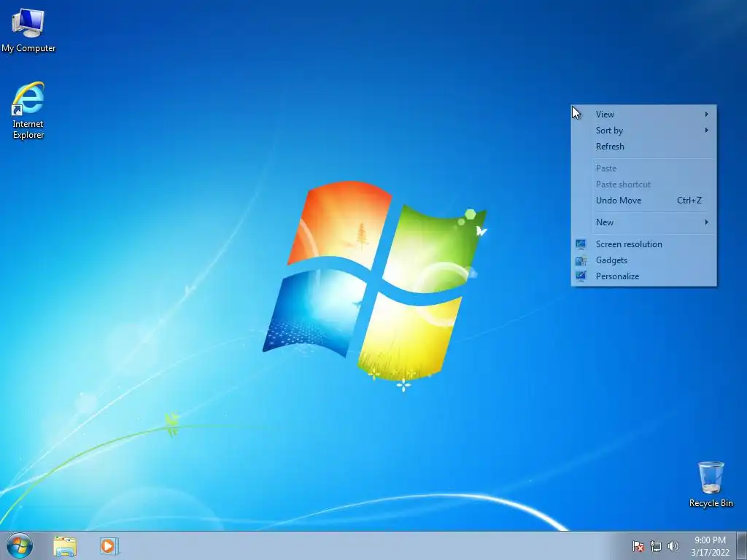Expand the View submenu arrow
Viewport: 747px width, 560px height.
(x=707, y=114)
